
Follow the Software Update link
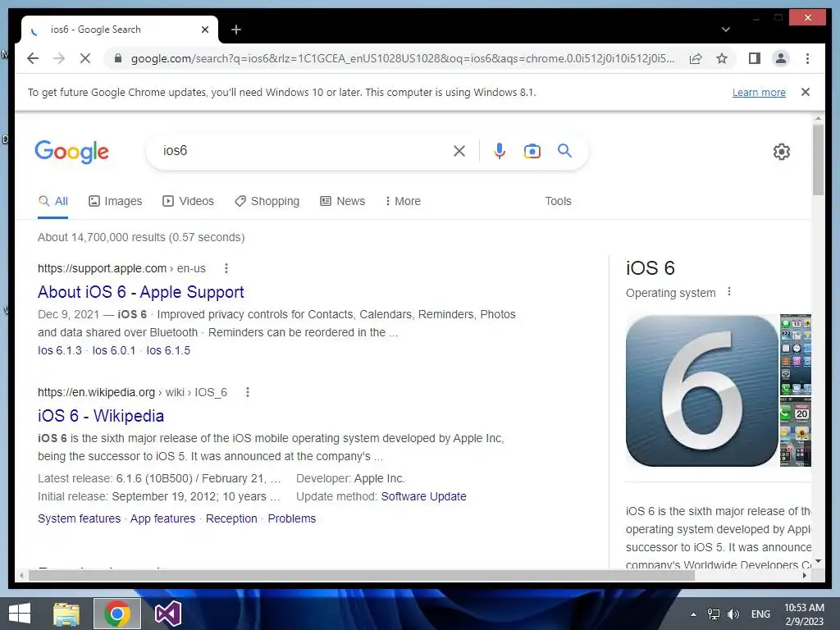(424, 496)
